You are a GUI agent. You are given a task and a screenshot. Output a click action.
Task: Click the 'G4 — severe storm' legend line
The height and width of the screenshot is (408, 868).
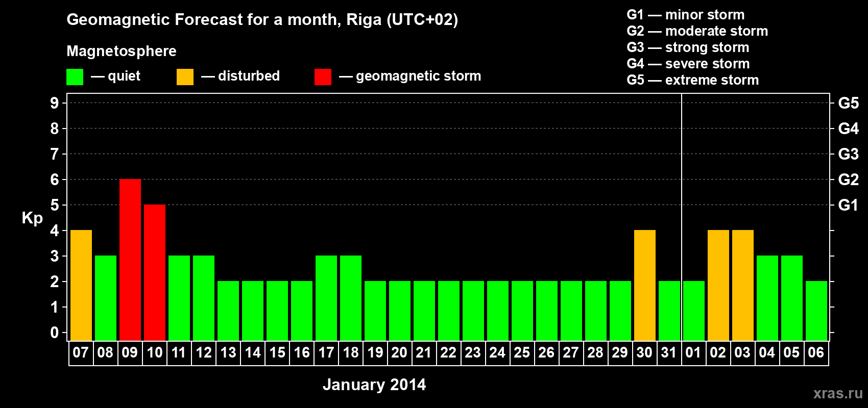(688, 64)
